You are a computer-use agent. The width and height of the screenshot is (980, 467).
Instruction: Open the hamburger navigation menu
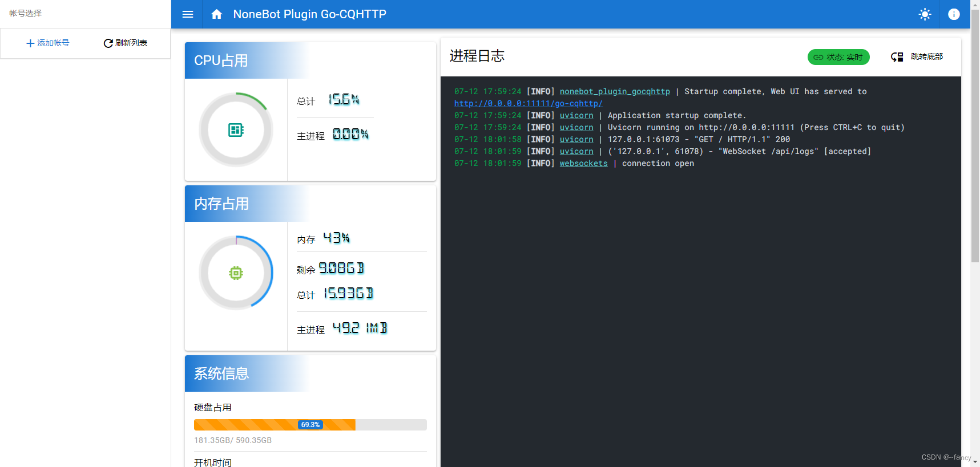187,14
